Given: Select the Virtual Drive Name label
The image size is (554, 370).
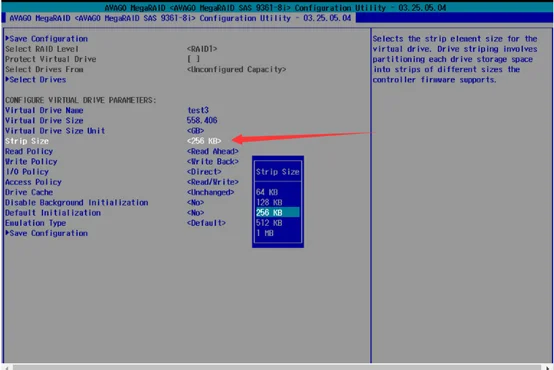Looking at the screenshot, I should pos(44,110).
